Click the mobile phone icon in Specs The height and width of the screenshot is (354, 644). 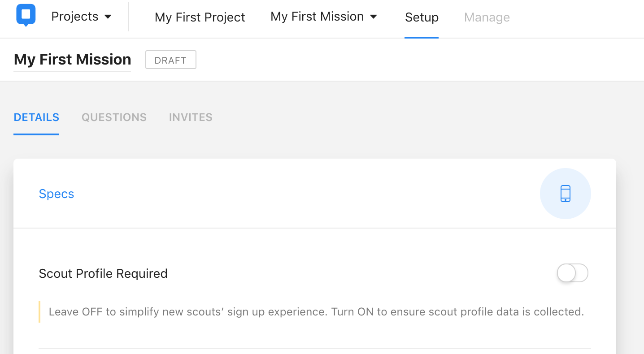coord(566,194)
